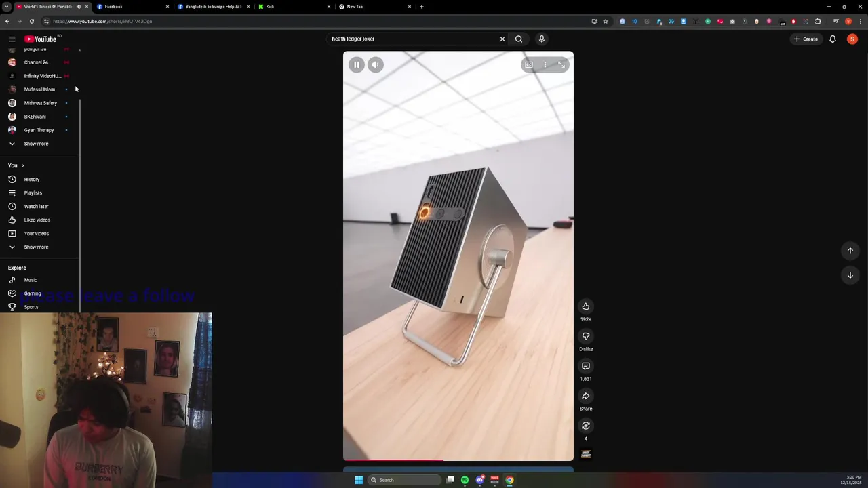Open Spotify from the taskbar
868x488 pixels.
(x=465, y=480)
